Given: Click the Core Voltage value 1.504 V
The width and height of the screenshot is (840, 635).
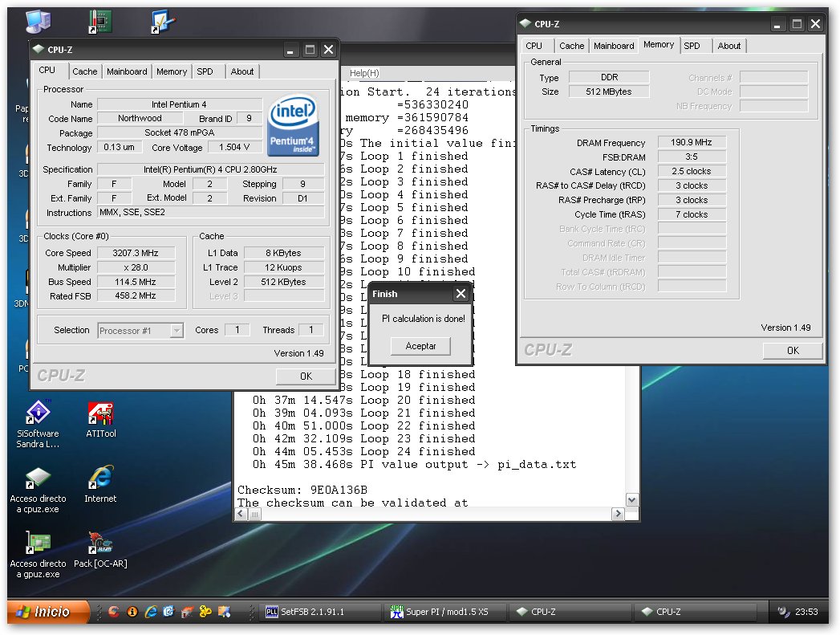Looking at the screenshot, I should coord(234,147).
